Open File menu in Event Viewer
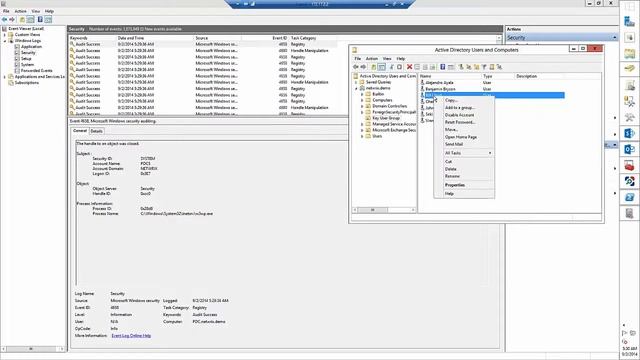640x360 pixels. [6, 11]
